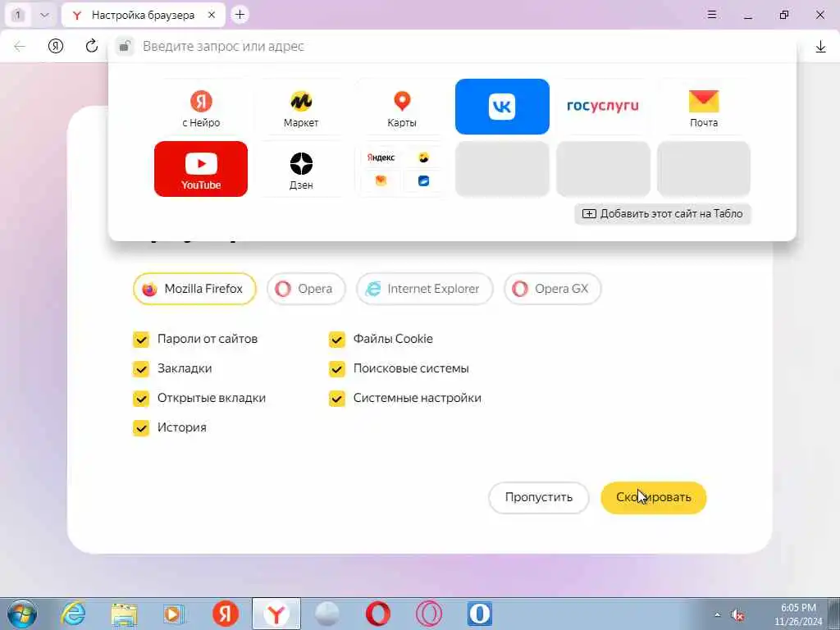840x630 pixels.
Task: Click the back navigation arrow
Action: click(x=20, y=47)
